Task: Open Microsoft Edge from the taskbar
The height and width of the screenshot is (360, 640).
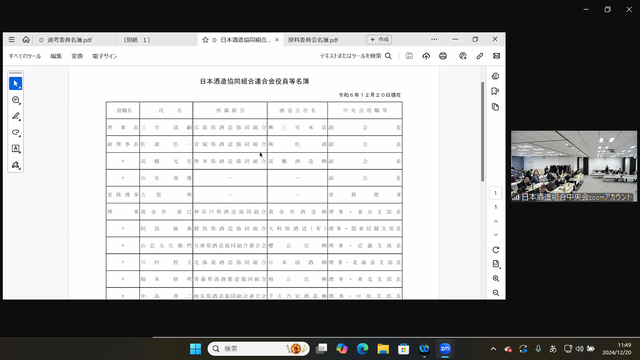Action: (x=362, y=349)
